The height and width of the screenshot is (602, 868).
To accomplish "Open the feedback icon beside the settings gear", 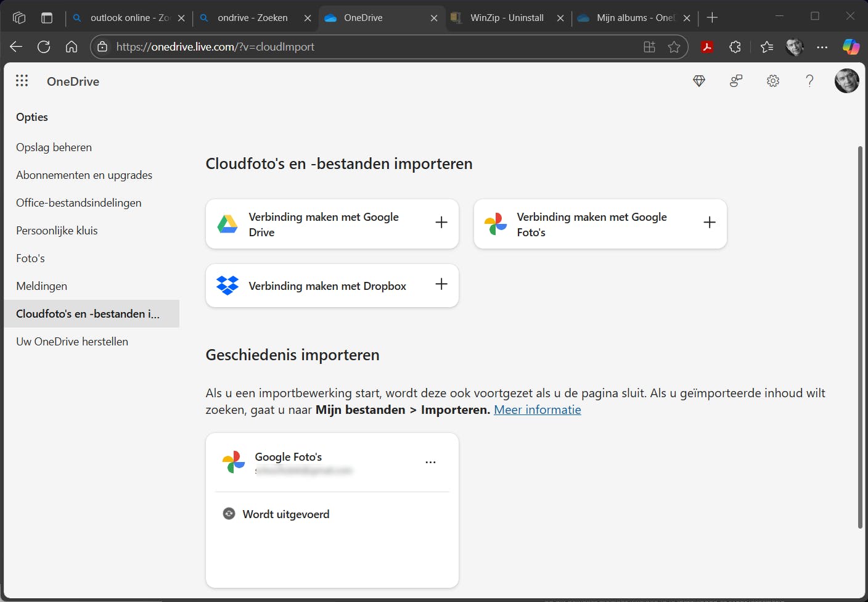I will (x=736, y=81).
